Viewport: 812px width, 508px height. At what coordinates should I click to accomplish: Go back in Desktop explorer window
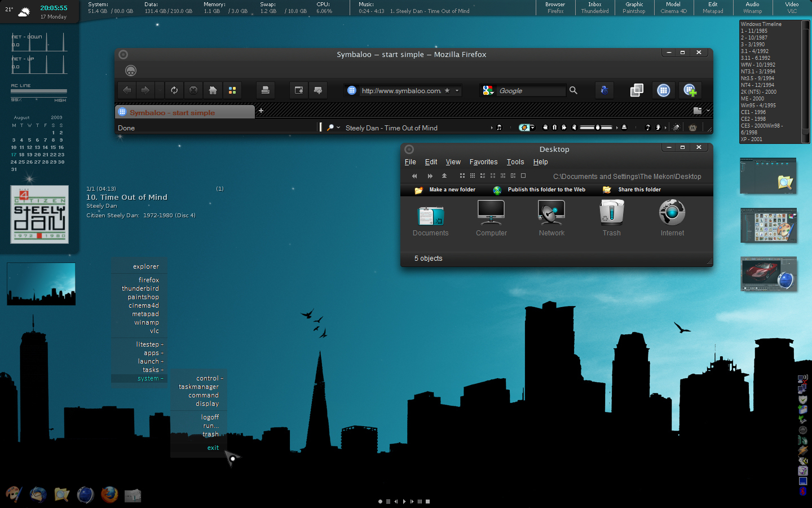414,176
